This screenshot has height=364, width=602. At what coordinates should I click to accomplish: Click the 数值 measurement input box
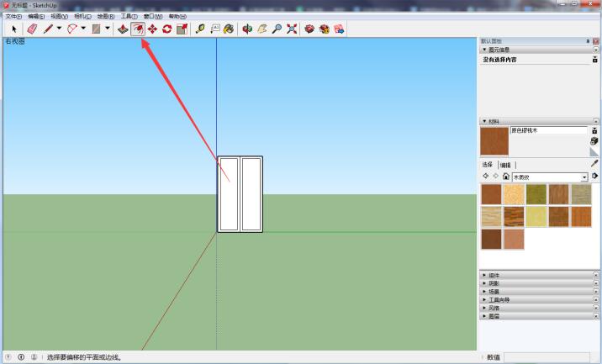(x=545, y=357)
